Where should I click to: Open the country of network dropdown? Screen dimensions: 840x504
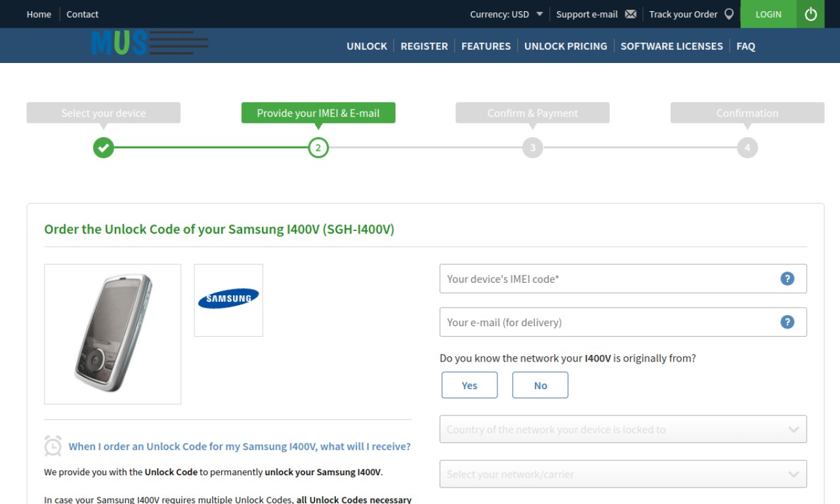click(623, 429)
